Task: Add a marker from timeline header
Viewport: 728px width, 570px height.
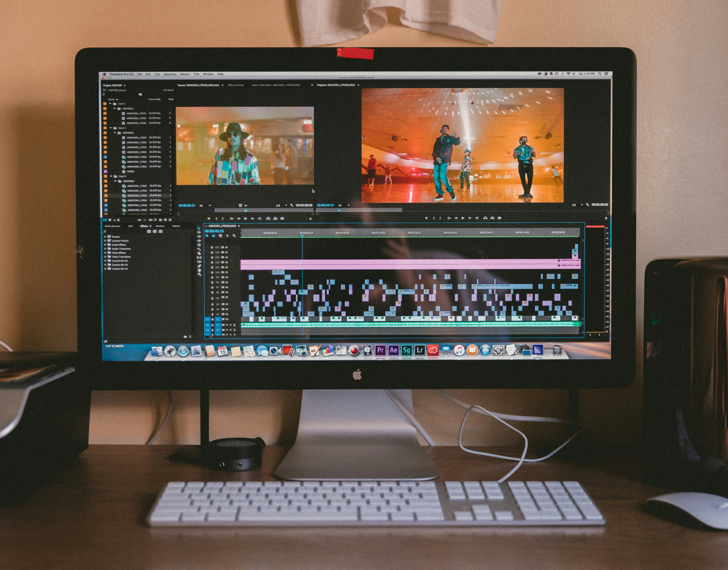Action: pos(227,236)
